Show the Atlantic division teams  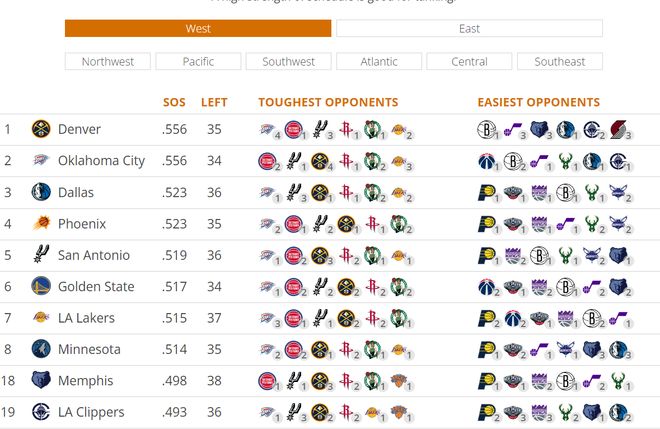coord(379,62)
